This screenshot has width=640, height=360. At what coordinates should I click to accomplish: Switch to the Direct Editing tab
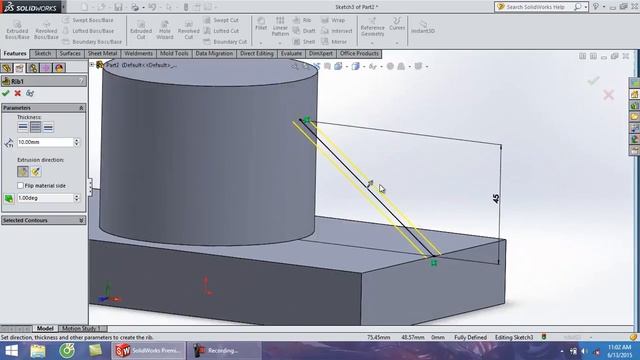click(x=257, y=54)
